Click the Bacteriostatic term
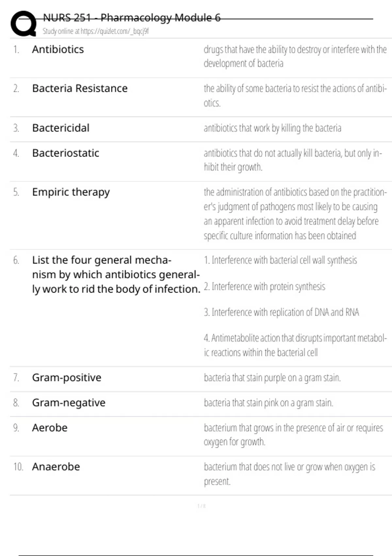 pos(65,153)
